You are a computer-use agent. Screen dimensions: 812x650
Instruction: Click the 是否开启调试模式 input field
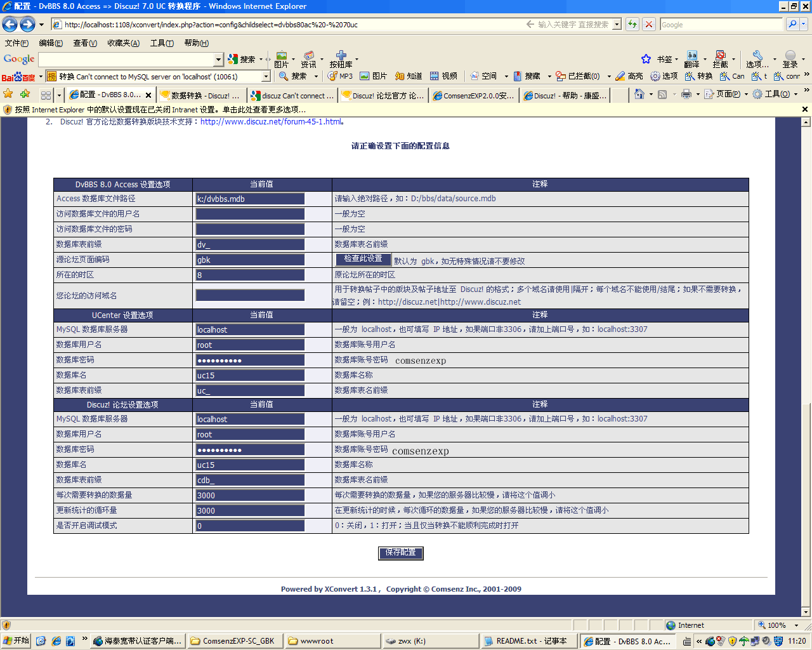pos(250,526)
